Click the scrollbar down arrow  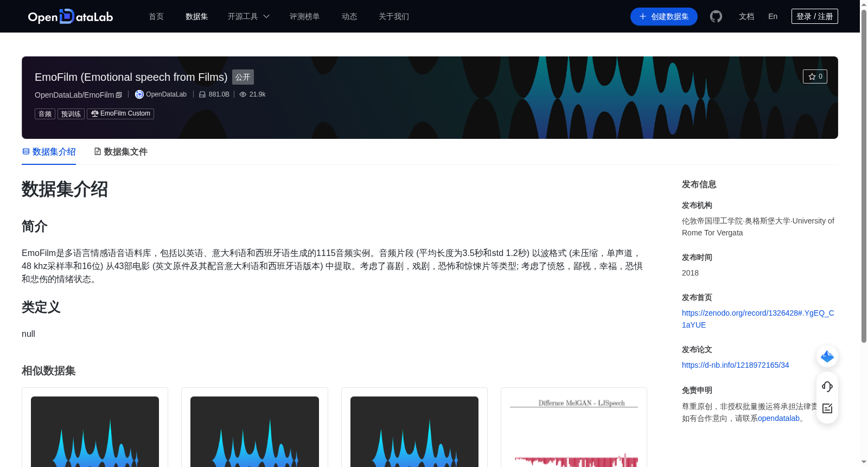point(864,462)
